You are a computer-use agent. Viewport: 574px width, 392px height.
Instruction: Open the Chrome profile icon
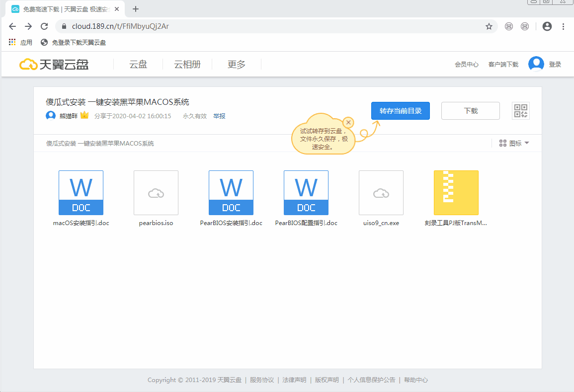click(x=547, y=26)
